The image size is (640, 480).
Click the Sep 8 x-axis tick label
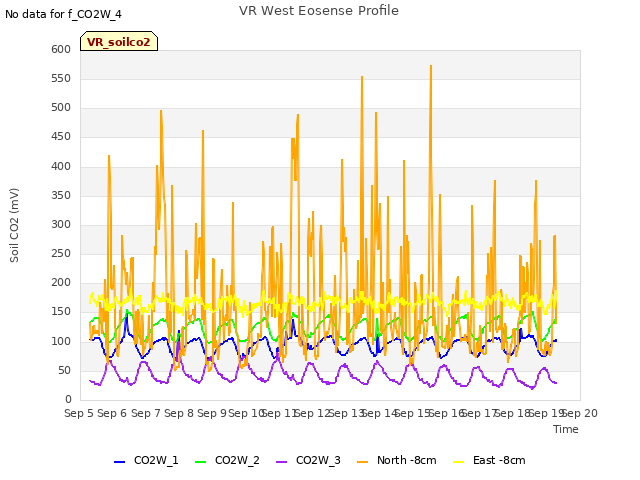[x=179, y=413]
